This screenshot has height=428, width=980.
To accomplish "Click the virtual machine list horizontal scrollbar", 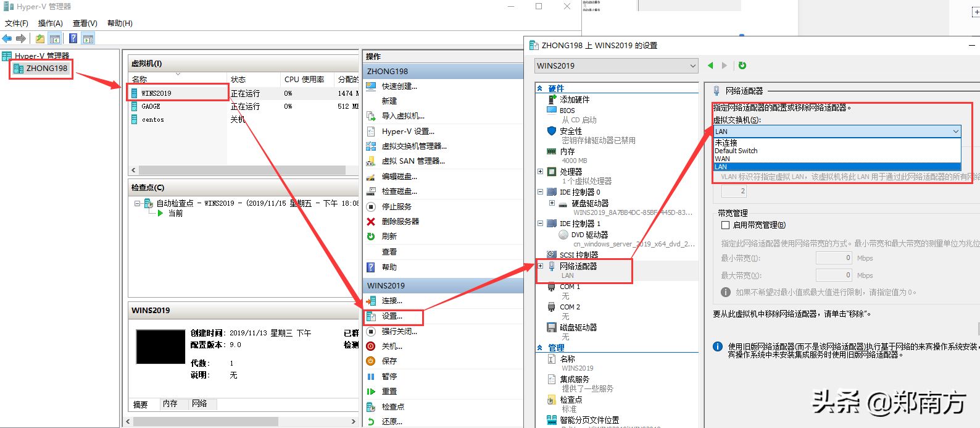I will tap(243, 170).
